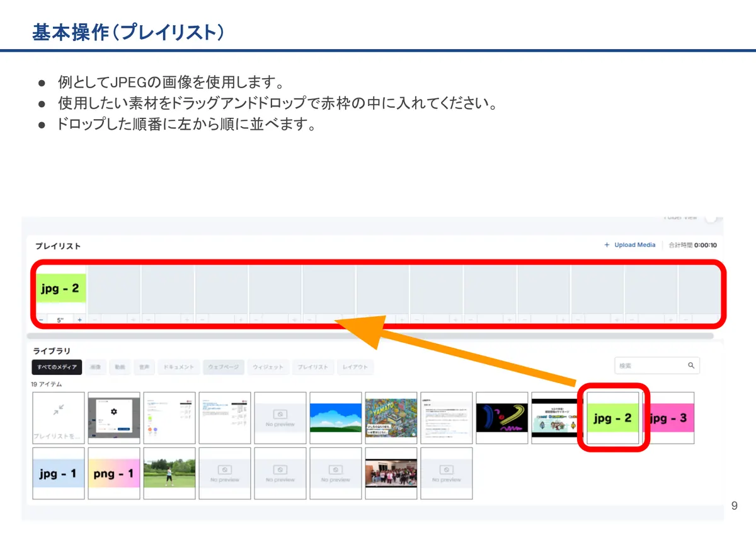
Task: Click the Upload Media plus icon
Action: coord(607,245)
